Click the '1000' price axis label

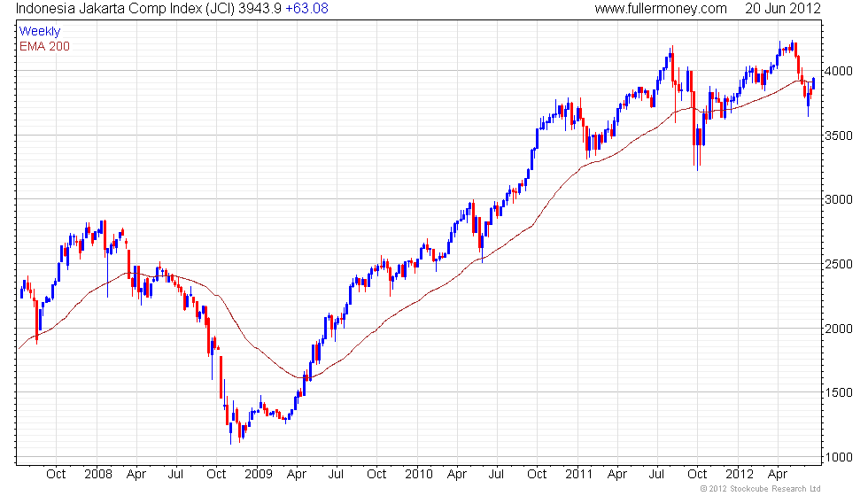839,457
